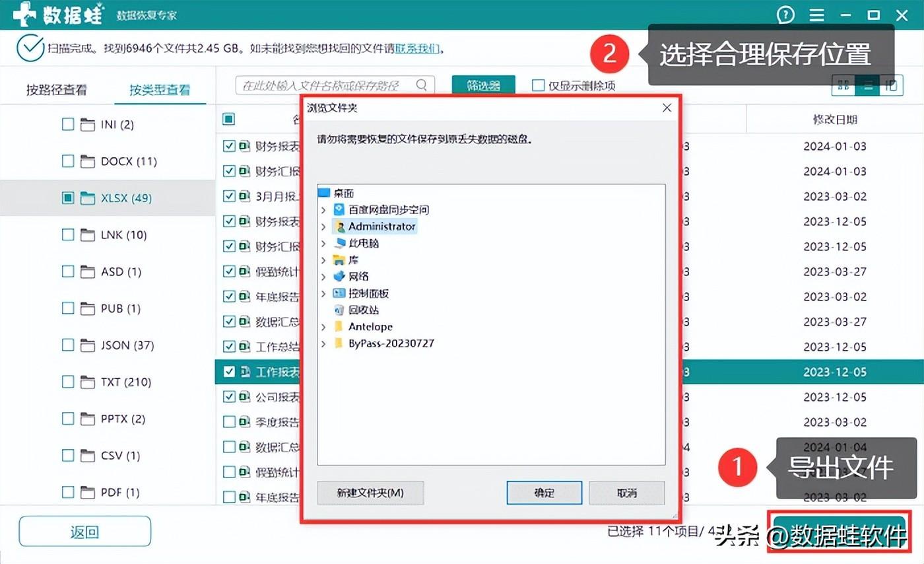Tick the INI (2) checkbox

coord(68,124)
